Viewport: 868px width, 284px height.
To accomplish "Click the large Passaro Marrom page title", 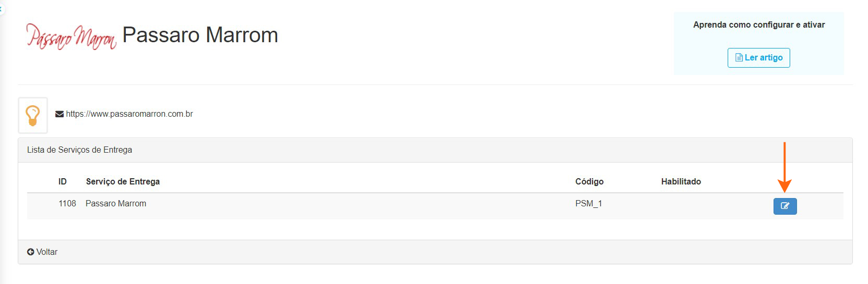I will (200, 35).
